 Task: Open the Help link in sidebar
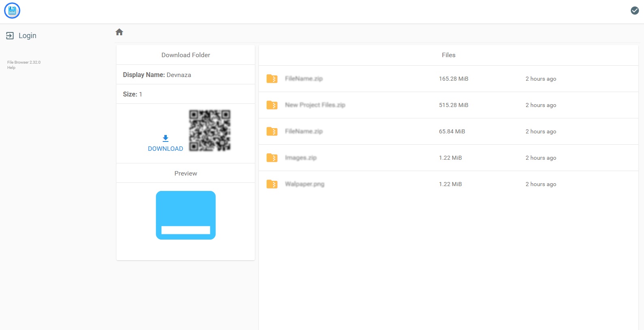[11, 68]
